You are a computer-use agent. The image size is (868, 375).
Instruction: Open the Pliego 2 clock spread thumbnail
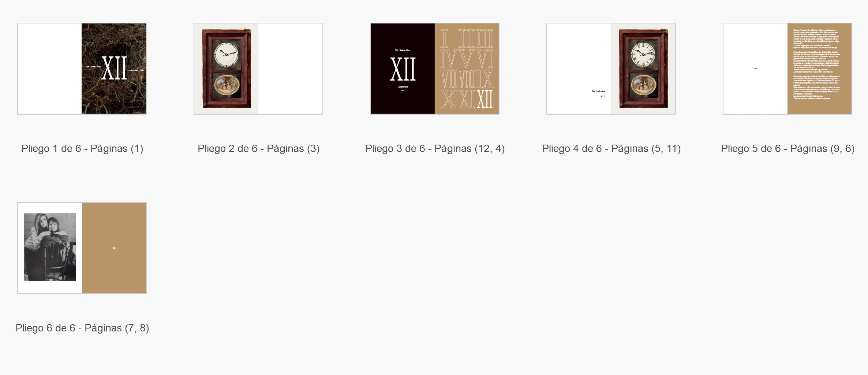point(258,68)
